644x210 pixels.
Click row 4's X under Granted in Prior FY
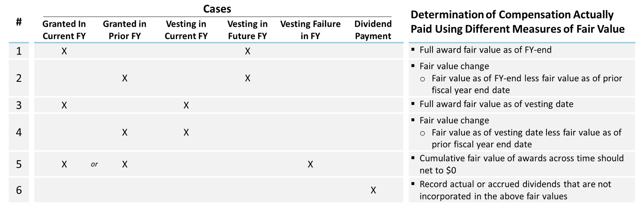click(x=125, y=133)
